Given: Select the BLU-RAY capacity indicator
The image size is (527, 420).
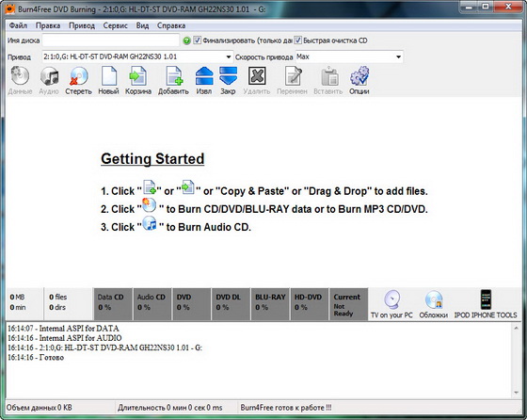Looking at the screenshot, I should coord(270,303).
